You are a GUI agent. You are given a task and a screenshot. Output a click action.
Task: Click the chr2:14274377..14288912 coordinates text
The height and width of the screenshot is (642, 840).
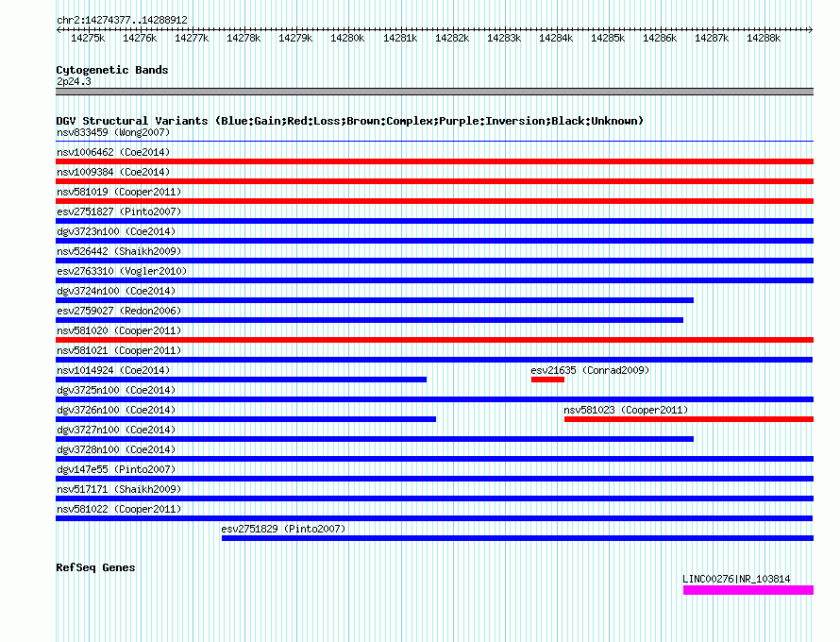pos(122,20)
